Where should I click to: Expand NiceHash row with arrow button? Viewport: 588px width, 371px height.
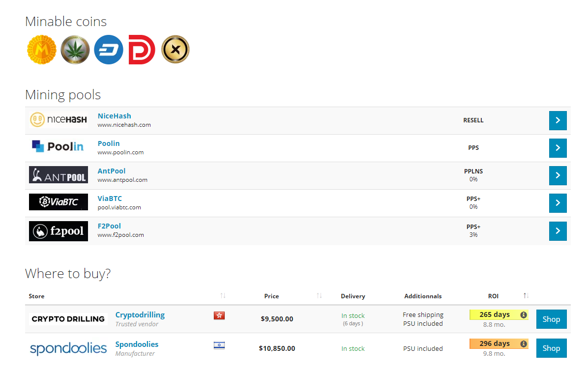click(558, 120)
